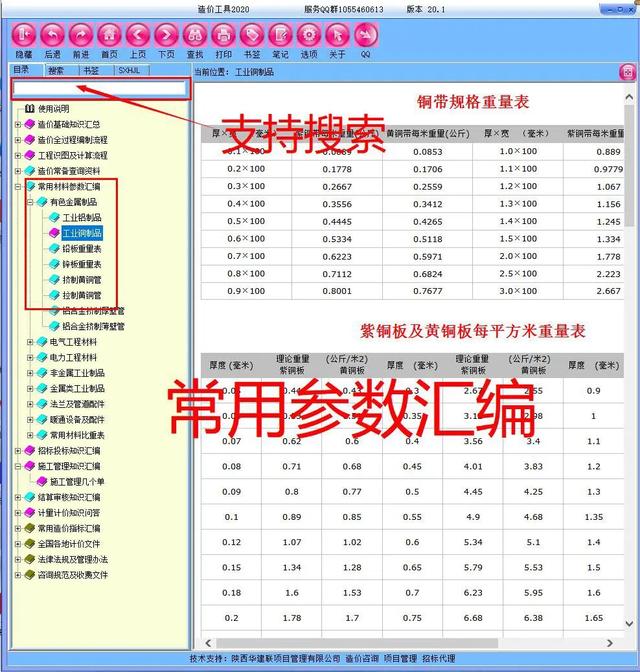Select 暖通设备及配件 in tree
The width and height of the screenshot is (640, 672).
coord(77,420)
